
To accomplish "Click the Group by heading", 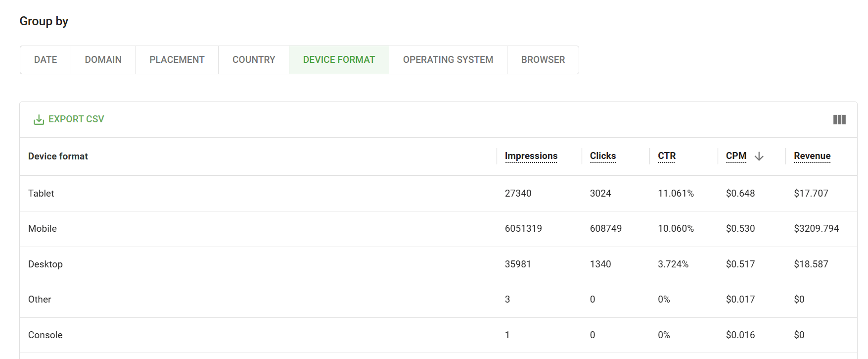I will tap(44, 21).
